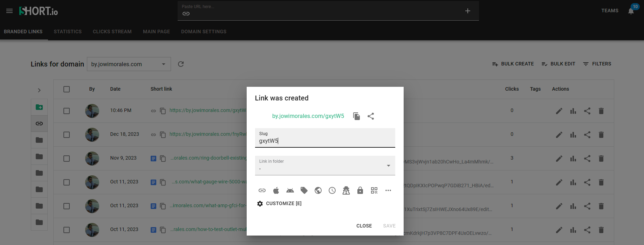
Task: Open Android targeting via the Android icon
Action: pyautogui.click(x=290, y=190)
